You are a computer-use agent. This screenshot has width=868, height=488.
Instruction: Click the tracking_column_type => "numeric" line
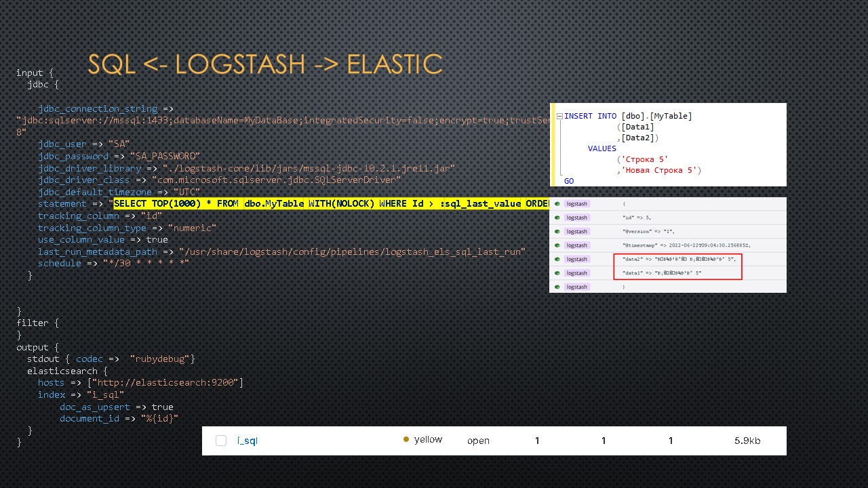127,228
